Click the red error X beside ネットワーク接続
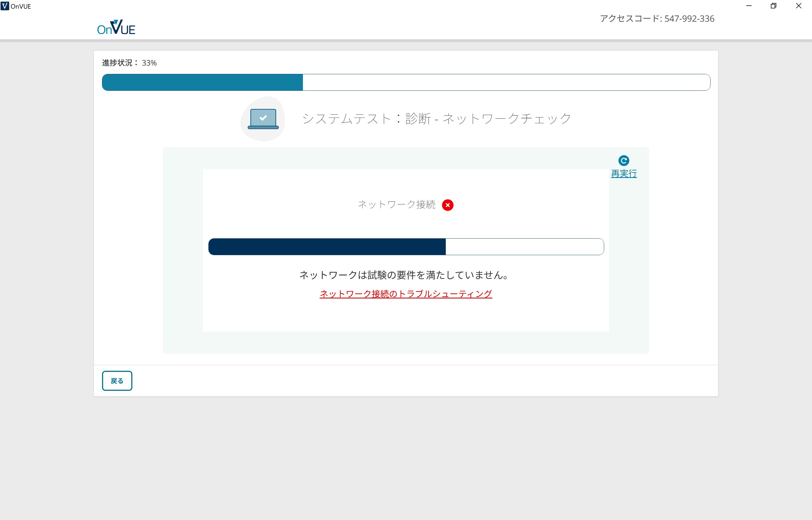Viewport: 812px width, 520px height. click(448, 205)
